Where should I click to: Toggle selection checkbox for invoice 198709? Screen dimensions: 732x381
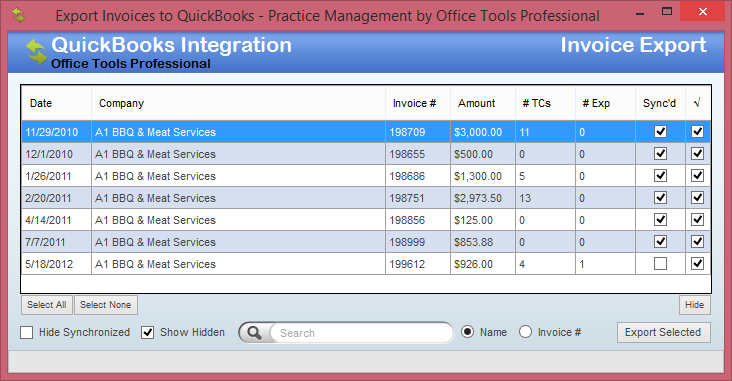[x=697, y=132]
